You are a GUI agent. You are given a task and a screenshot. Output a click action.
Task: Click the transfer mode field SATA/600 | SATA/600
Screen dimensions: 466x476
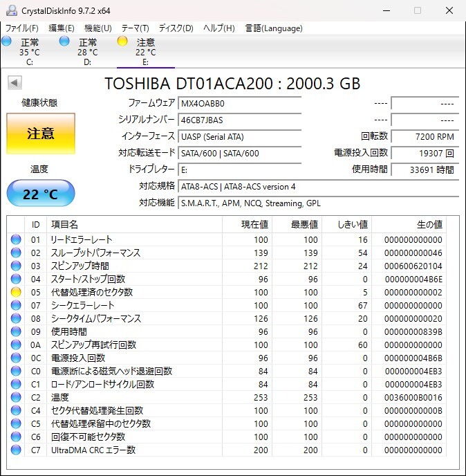tap(240, 153)
